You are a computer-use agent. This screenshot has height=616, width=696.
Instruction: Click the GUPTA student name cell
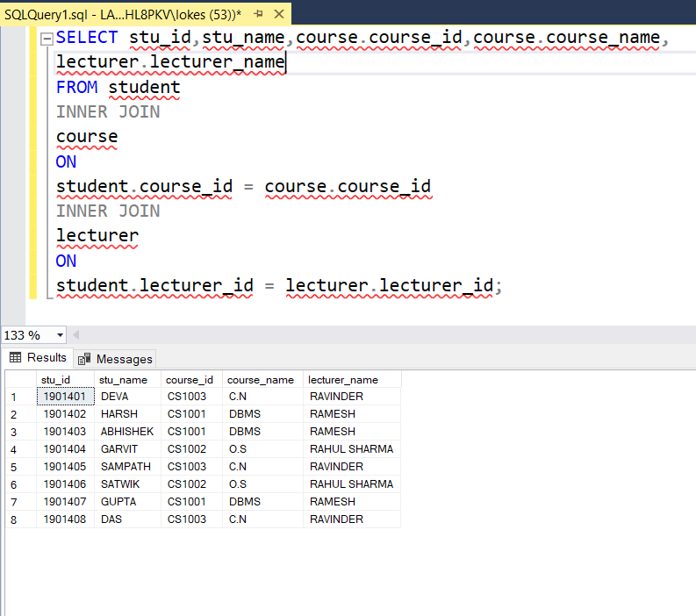(x=128, y=502)
